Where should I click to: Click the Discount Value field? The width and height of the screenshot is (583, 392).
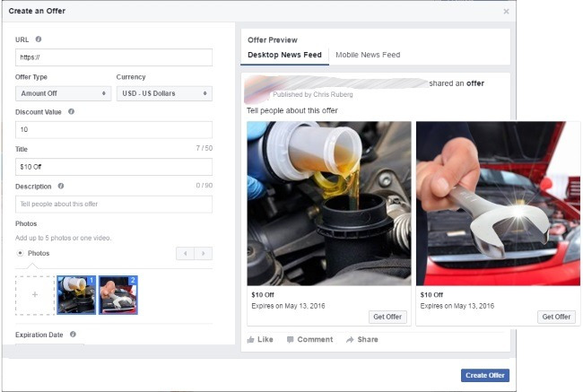114,129
